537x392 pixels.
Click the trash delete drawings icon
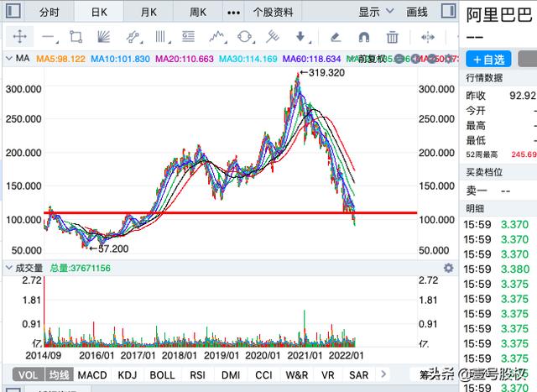392,37
